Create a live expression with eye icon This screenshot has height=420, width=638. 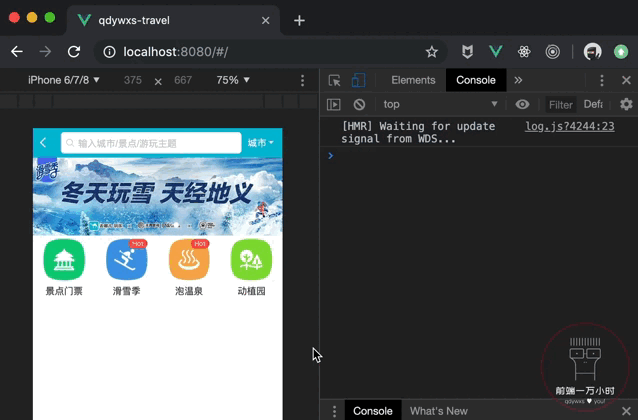pyautogui.click(x=522, y=105)
